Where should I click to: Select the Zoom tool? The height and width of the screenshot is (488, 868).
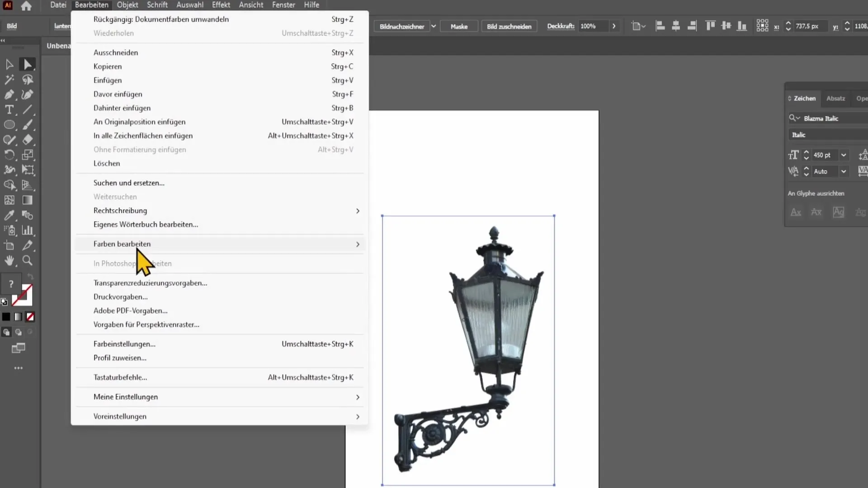coord(28,261)
